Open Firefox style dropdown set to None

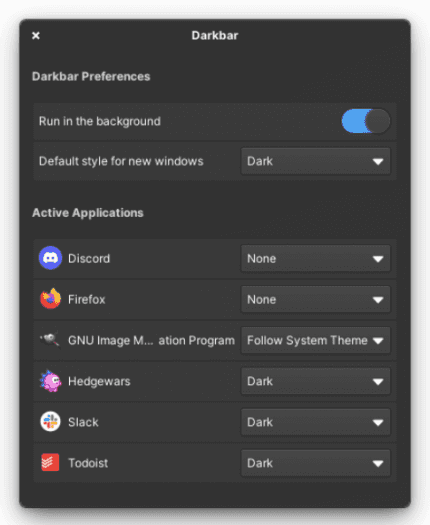315,299
